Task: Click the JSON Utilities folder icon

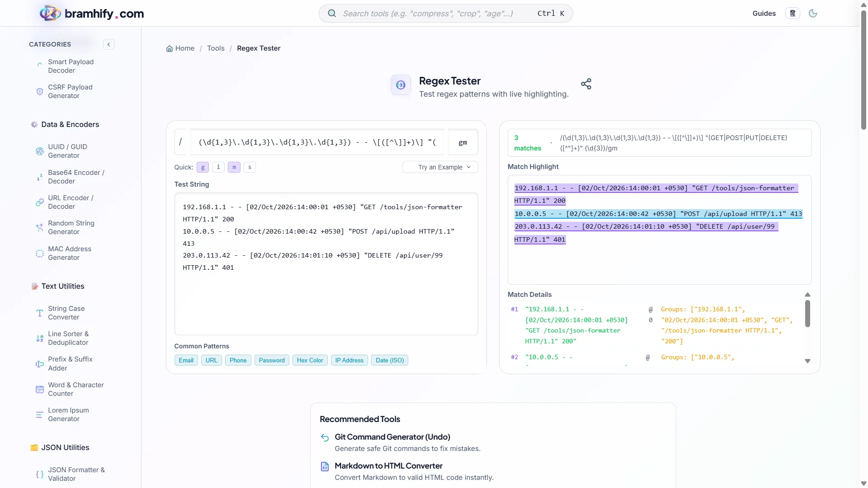Action: point(34,447)
